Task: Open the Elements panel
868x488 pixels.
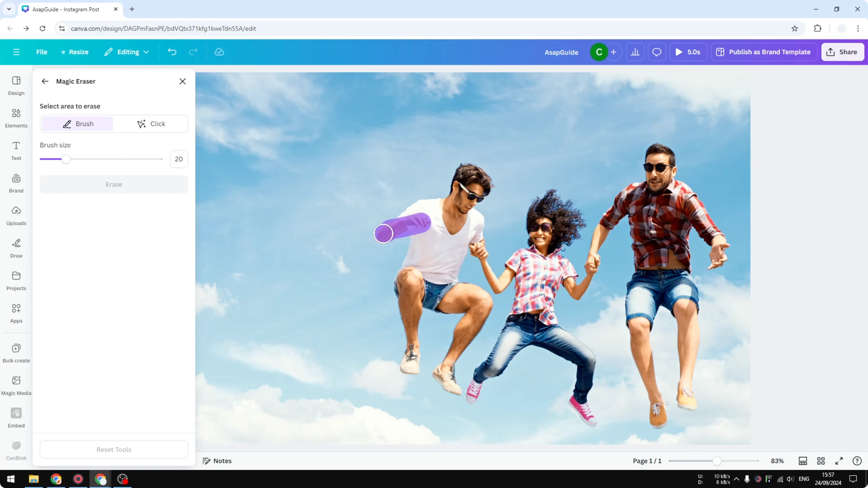Action: (x=16, y=118)
